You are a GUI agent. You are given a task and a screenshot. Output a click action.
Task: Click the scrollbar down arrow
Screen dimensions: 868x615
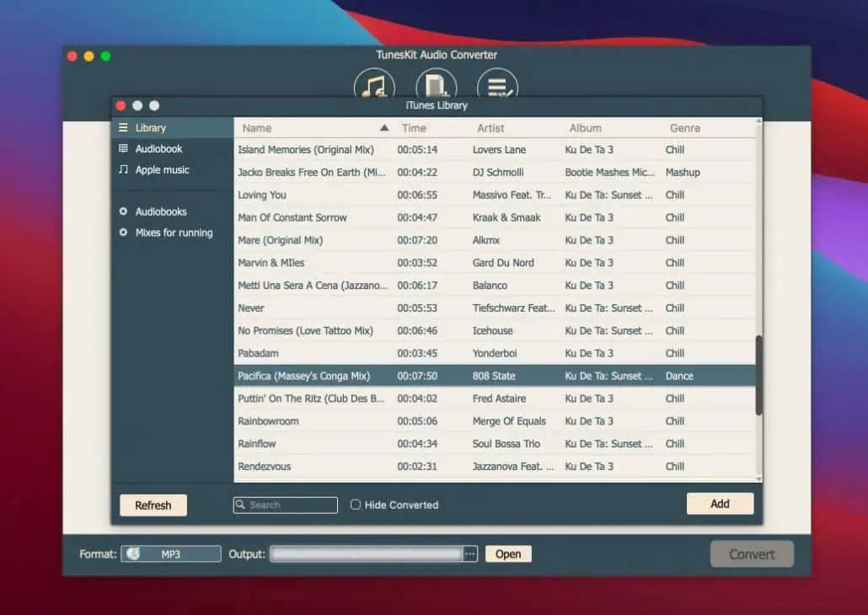pos(759,479)
